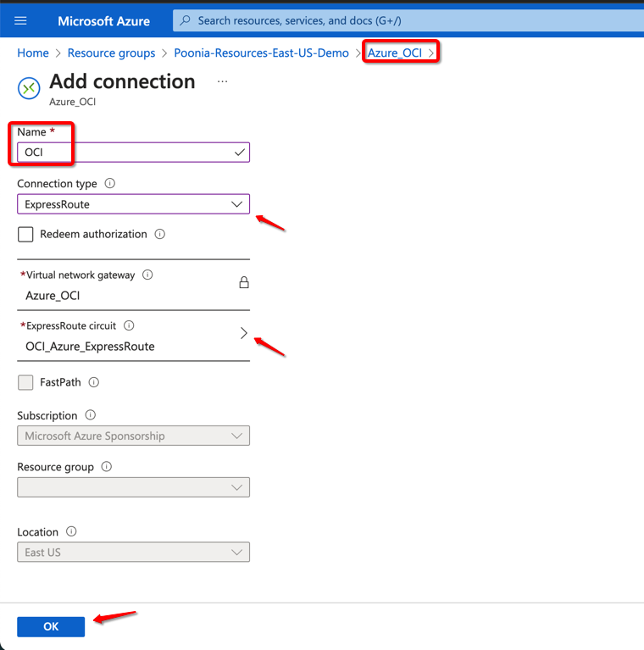Open the Azure portal hamburger menu
Screen dimensions: 644x650
(x=21, y=21)
